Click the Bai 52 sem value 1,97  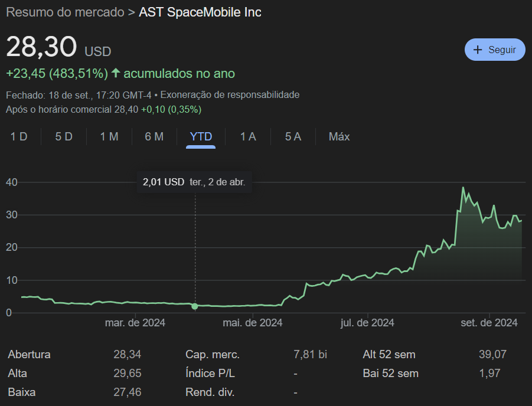tap(489, 374)
